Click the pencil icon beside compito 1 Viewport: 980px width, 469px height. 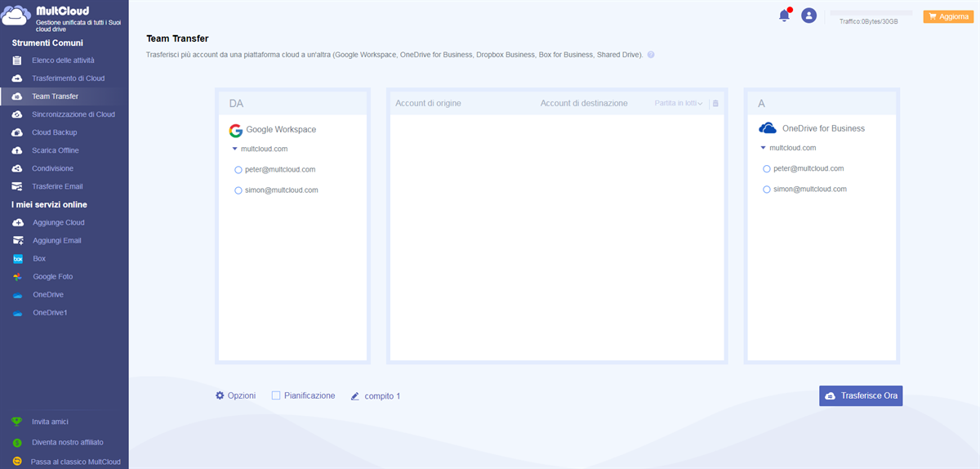pyautogui.click(x=355, y=395)
